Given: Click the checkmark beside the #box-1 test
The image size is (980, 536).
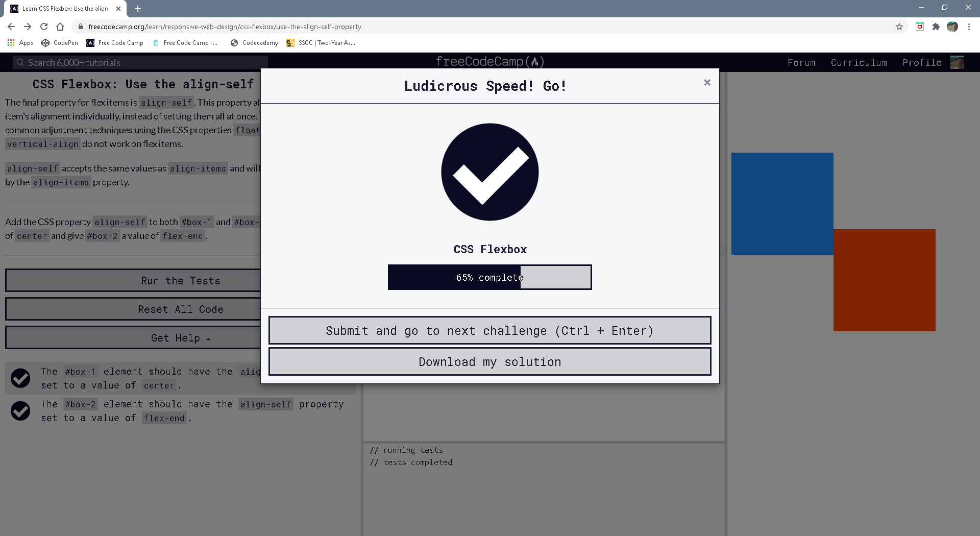Looking at the screenshot, I should [20, 378].
